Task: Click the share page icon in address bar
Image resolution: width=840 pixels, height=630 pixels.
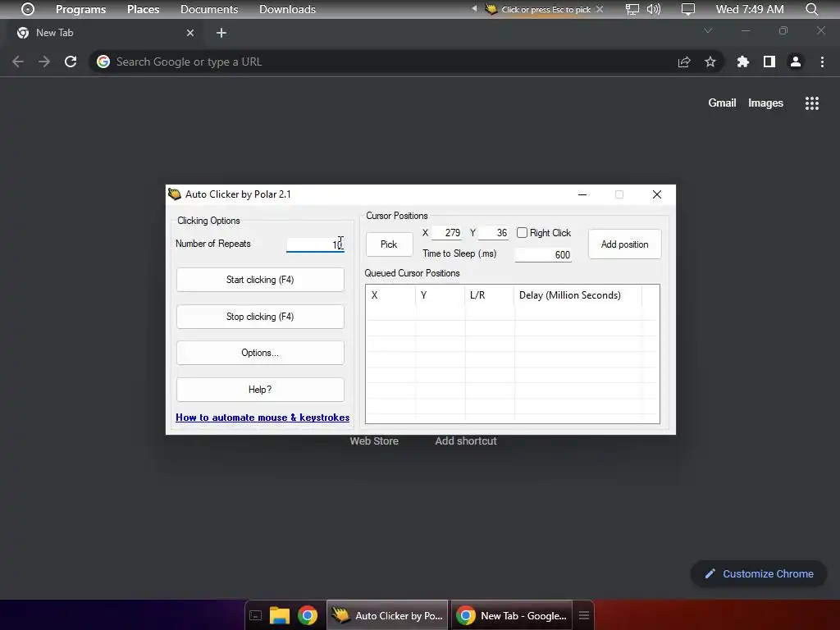Action: 684,62
